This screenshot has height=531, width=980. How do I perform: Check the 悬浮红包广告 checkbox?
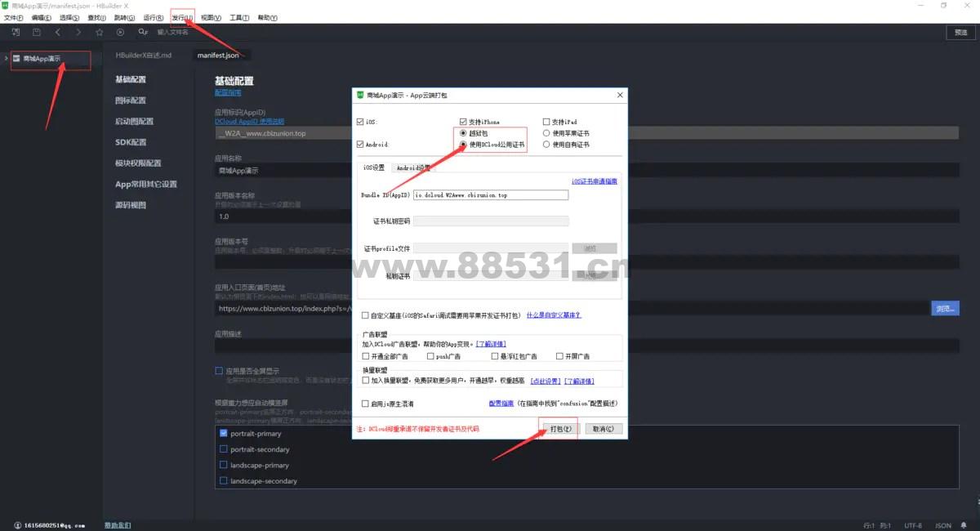[x=495, y=356]
